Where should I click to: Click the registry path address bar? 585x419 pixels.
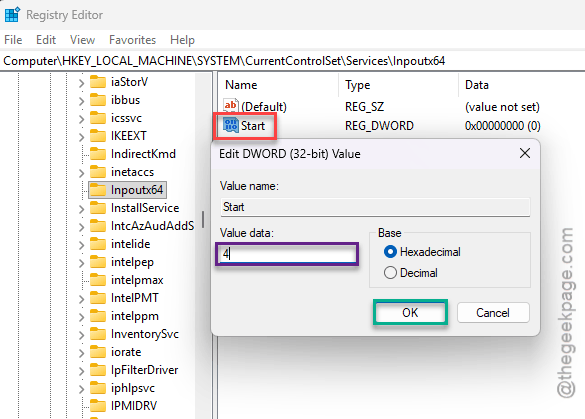coord(292,61)
